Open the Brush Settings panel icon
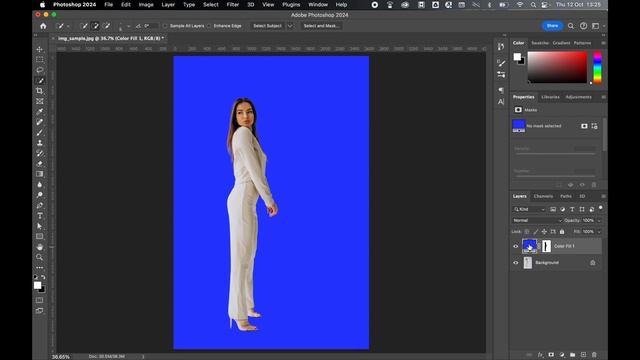The width and height of the screenshot is (640, 360). coord(501,63)
